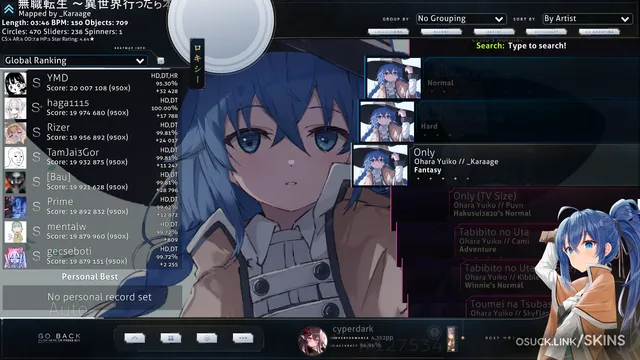Click the Normal difficulty thumbnail image
The image size is (640, 360).
[394, 78]
